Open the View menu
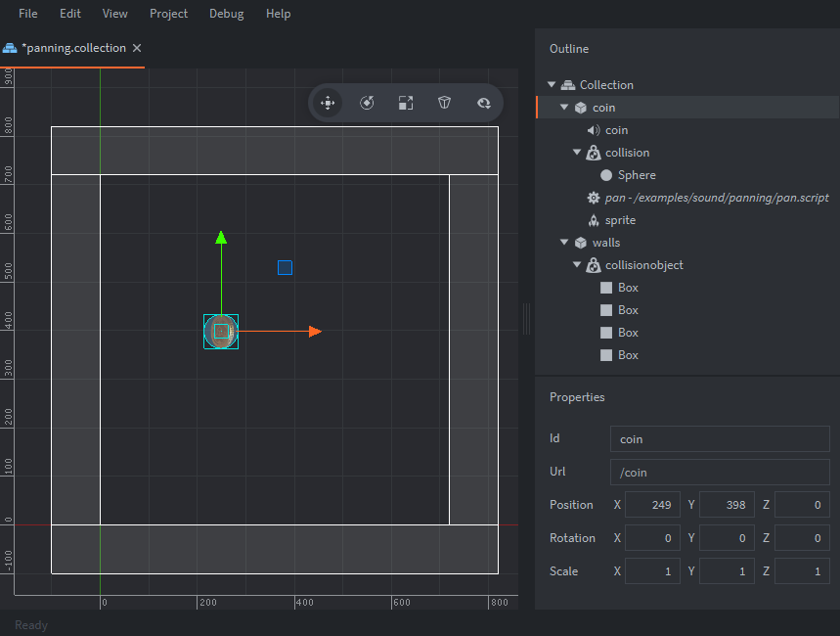840x636 pixels. tap(114, 14)
